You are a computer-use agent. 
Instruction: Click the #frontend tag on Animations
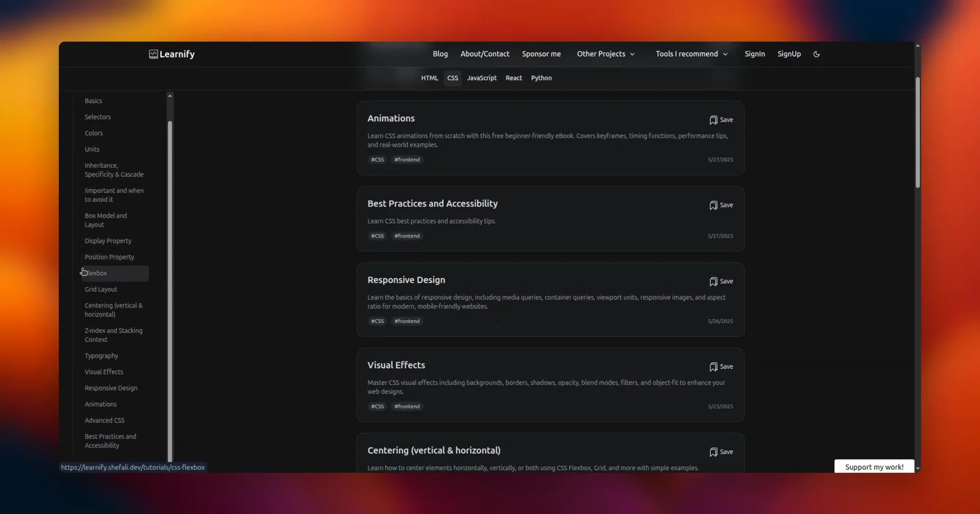[407, 160]
